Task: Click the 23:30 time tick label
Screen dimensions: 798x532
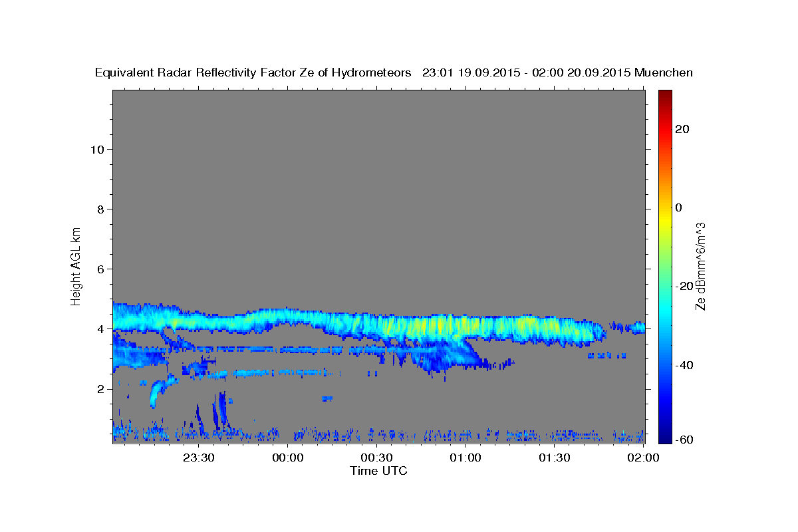Action: 199,458
